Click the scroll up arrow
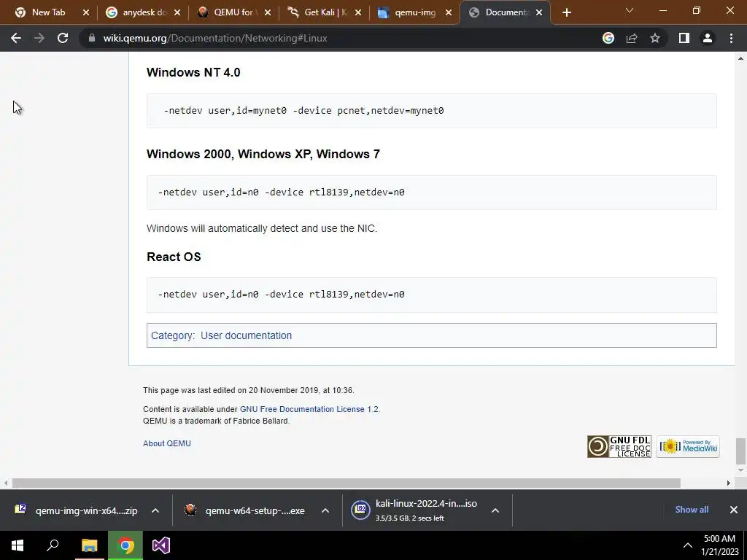Screen dimensions: 747x560 [740, 58]
